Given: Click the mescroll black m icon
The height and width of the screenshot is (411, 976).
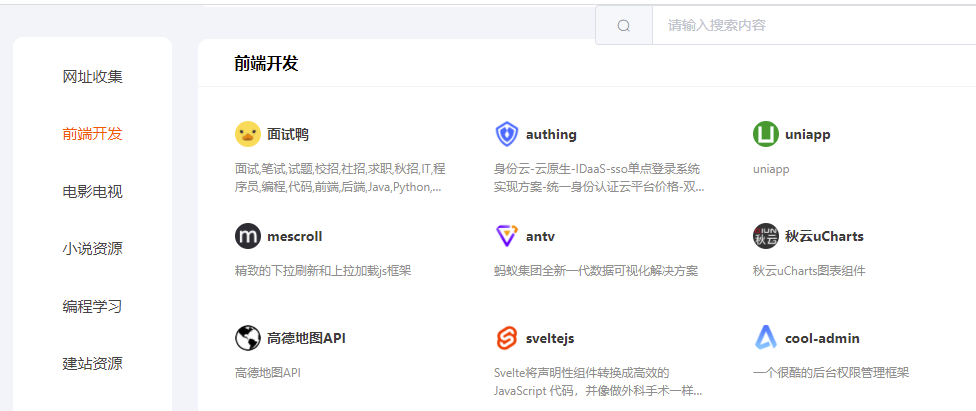Looking at the screenshot, I should pos(248,236).
